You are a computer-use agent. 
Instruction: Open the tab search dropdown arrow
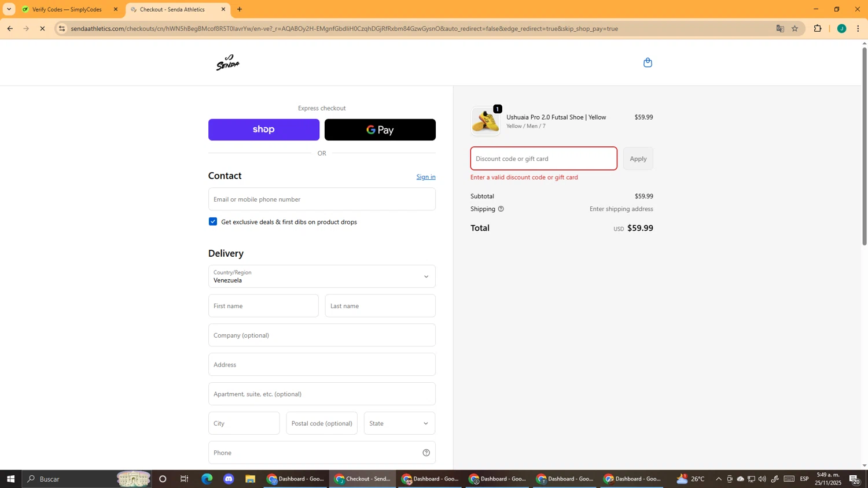(9, 9)
